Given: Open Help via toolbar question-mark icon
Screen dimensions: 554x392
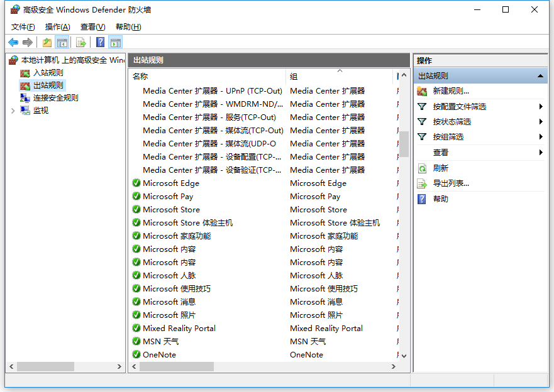Looking at the screenshot, I should tap(101, 42).
